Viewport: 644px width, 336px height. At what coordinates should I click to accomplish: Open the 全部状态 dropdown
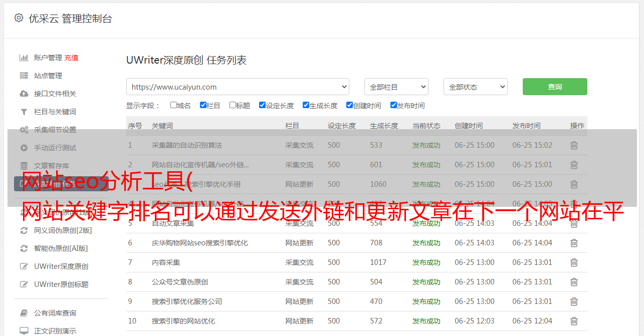tap(476, 87)
